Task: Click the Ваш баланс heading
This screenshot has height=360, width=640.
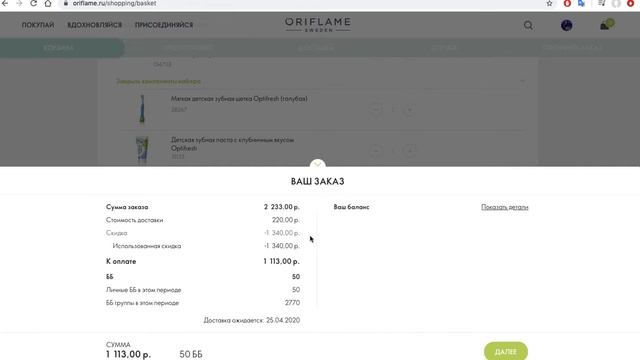Action: point(351,207)
